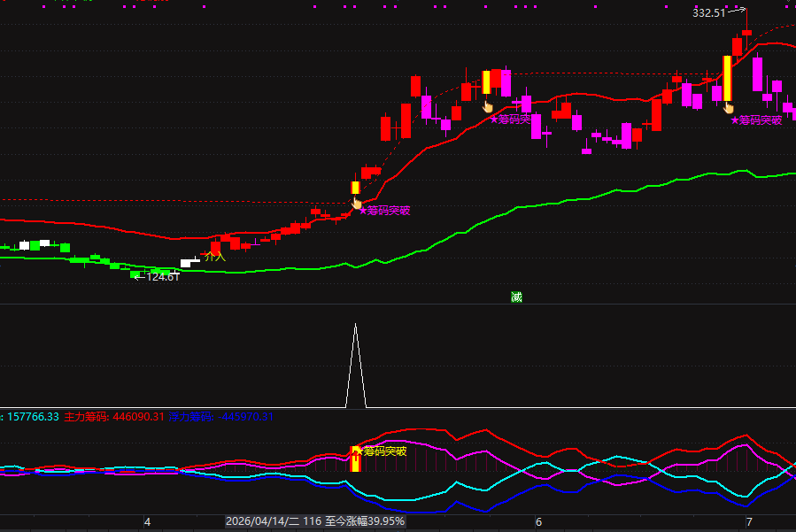Select month 7 marker on time axis

coord(749,522)
